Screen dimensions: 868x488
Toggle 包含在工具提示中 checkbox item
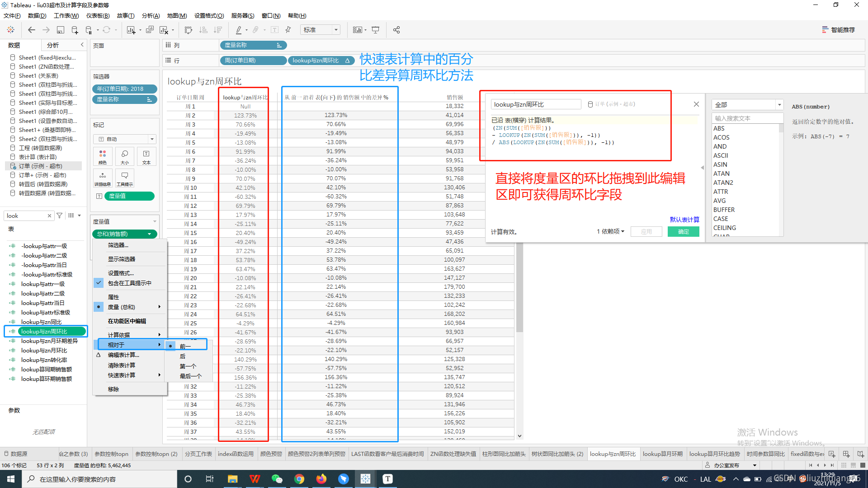[129, 283]
